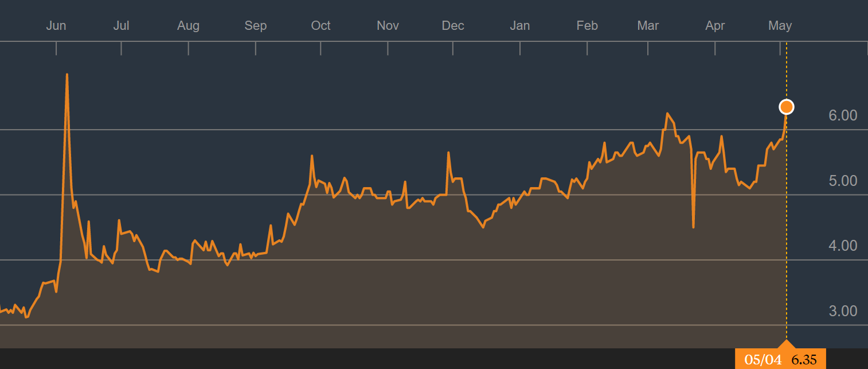Click the Jun axis label
Image resolution: width=868 pixels, height=369 pixels.
pos(56,25)
